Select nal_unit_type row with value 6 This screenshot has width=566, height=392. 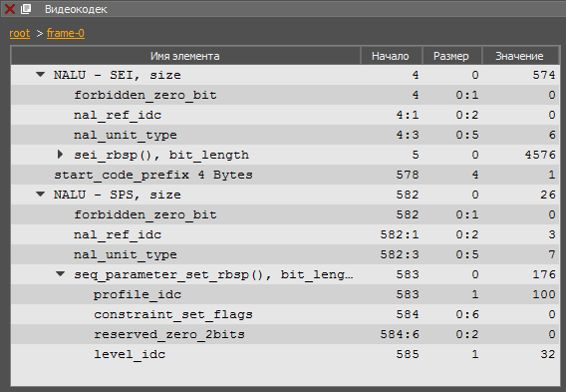(285, 135)
